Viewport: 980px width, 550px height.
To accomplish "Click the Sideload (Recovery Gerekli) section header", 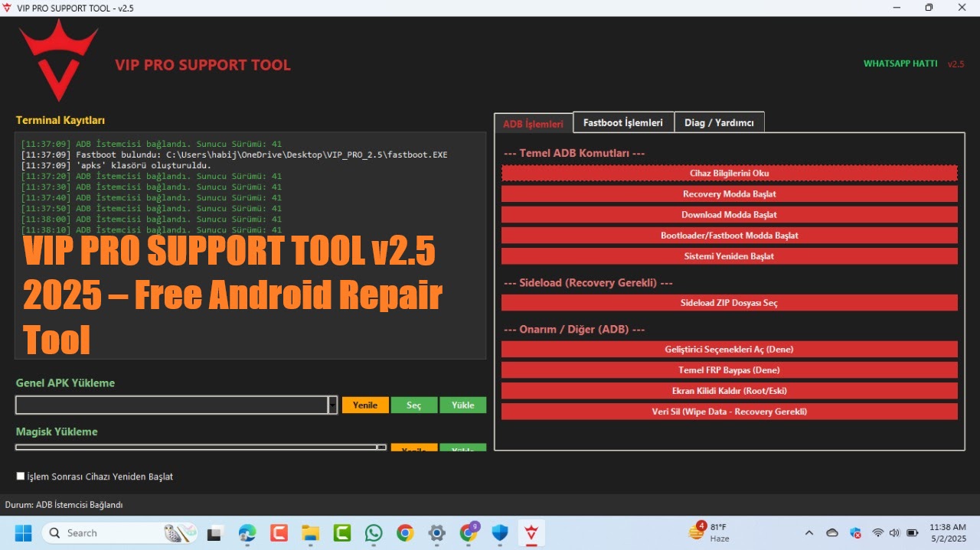I will [x=588, y=282].
